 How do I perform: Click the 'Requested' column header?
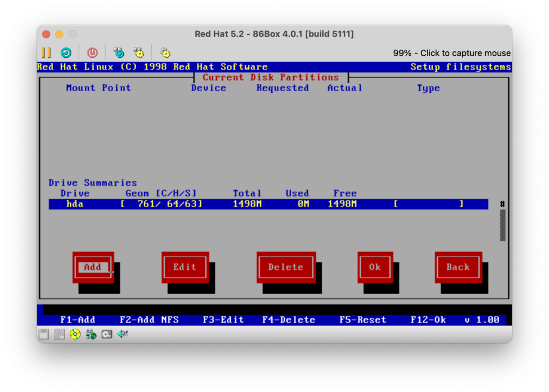click(x=283, y=88)
